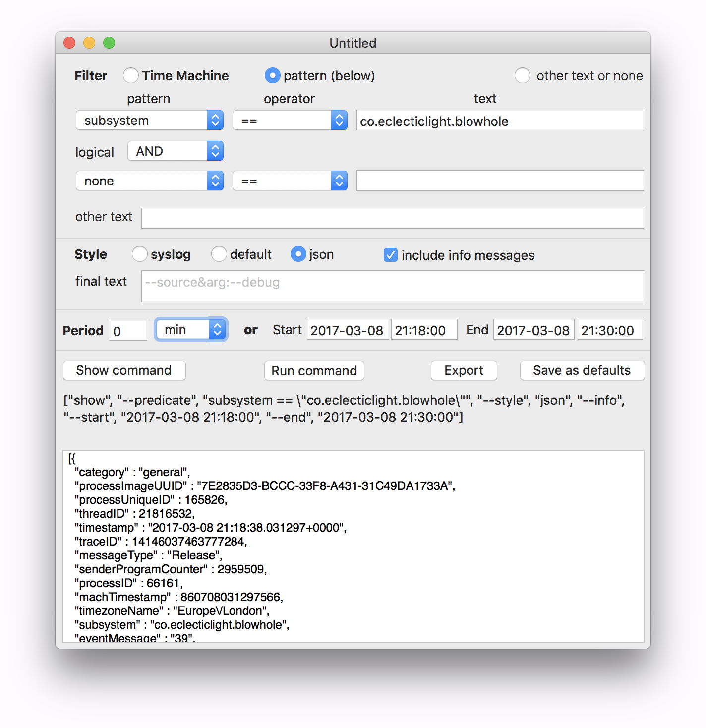706x728 pixels.
Task: Select the Time Machine filter radio button
Action: (130, 75)
